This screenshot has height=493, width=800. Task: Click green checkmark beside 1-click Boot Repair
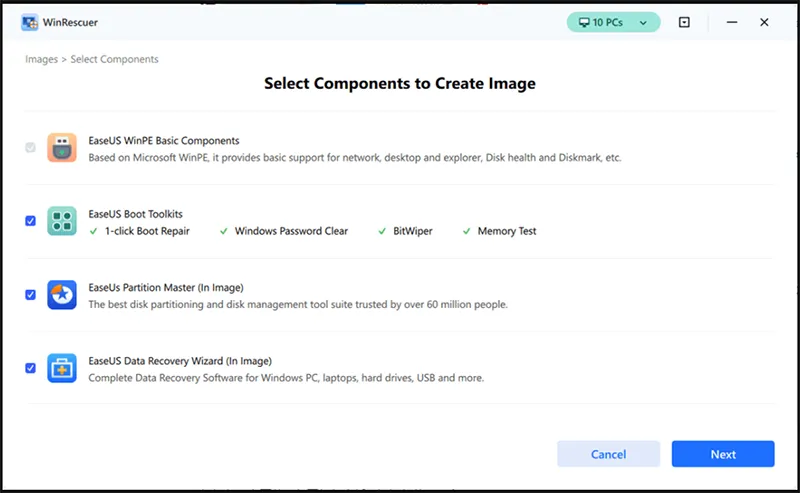coord(93,231)
